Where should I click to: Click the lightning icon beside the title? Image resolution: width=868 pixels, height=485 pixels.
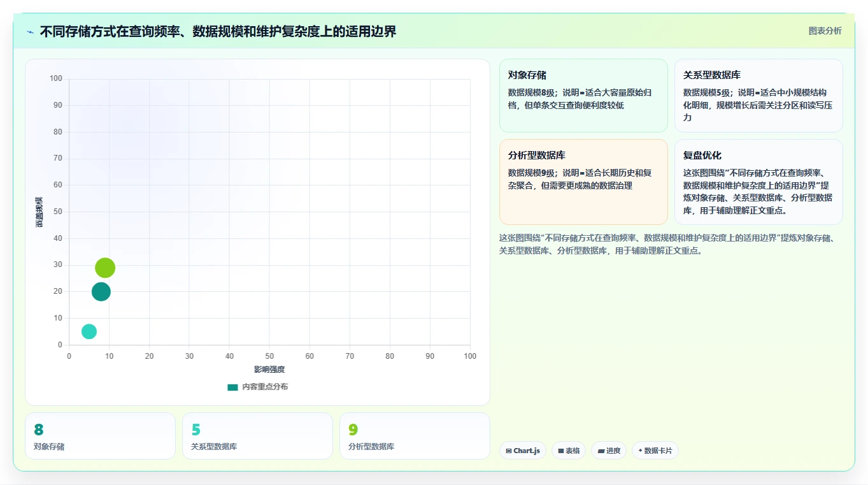pos(31,32)
